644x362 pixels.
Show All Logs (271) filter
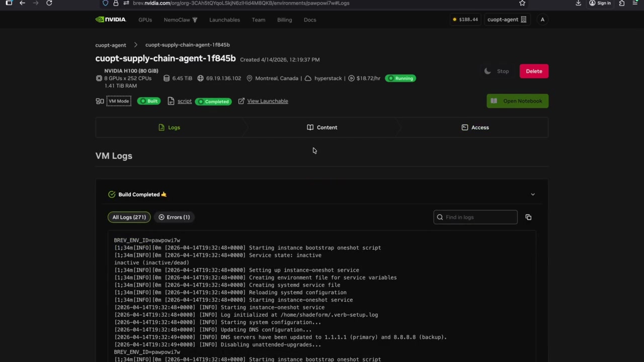click(129, 217)
